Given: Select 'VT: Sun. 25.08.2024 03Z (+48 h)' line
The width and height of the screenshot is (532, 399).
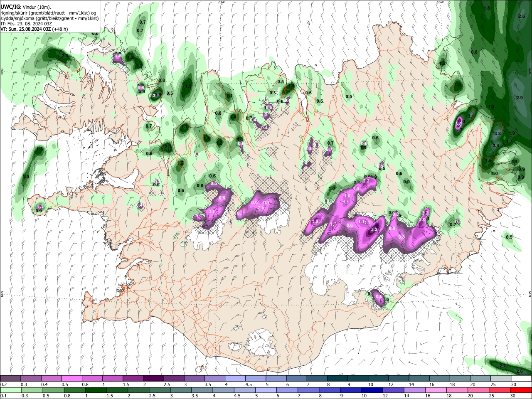Looking at the screenshot, I should [34, 29].
